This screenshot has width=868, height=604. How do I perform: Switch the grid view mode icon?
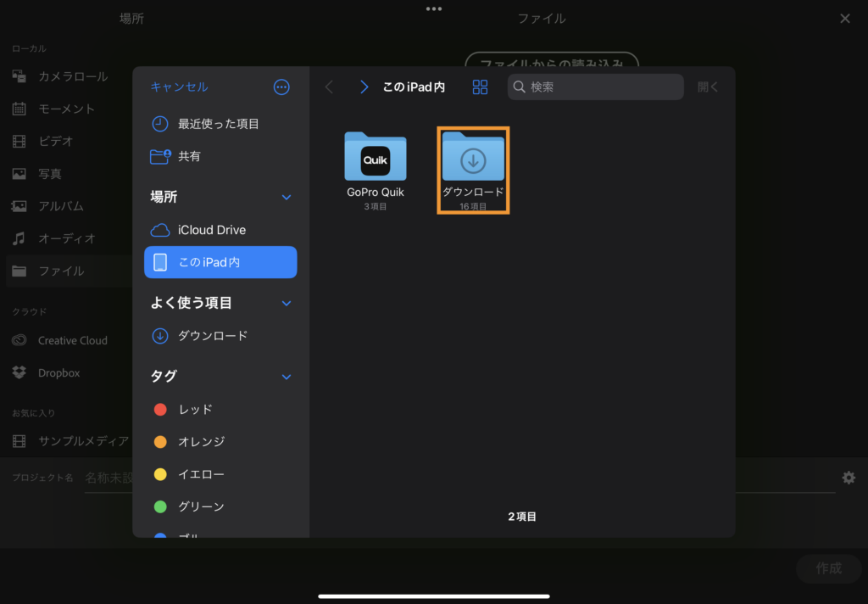coord(481,87)
